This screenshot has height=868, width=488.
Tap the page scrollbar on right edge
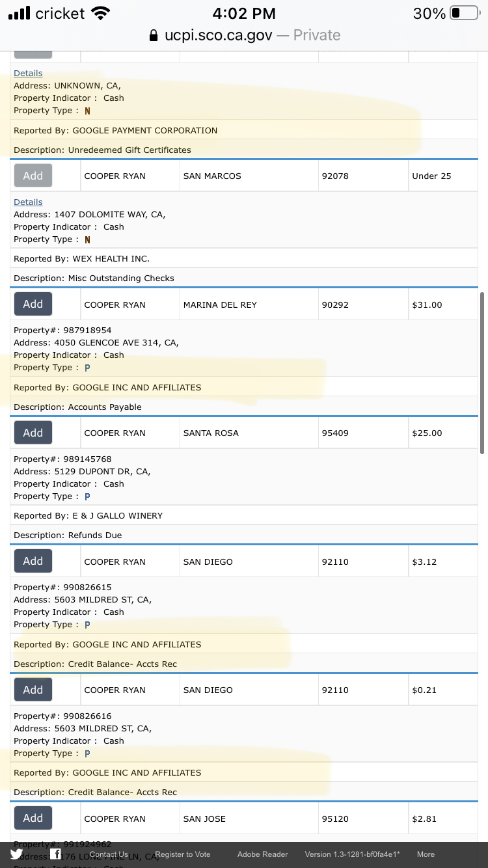(482, 373)
